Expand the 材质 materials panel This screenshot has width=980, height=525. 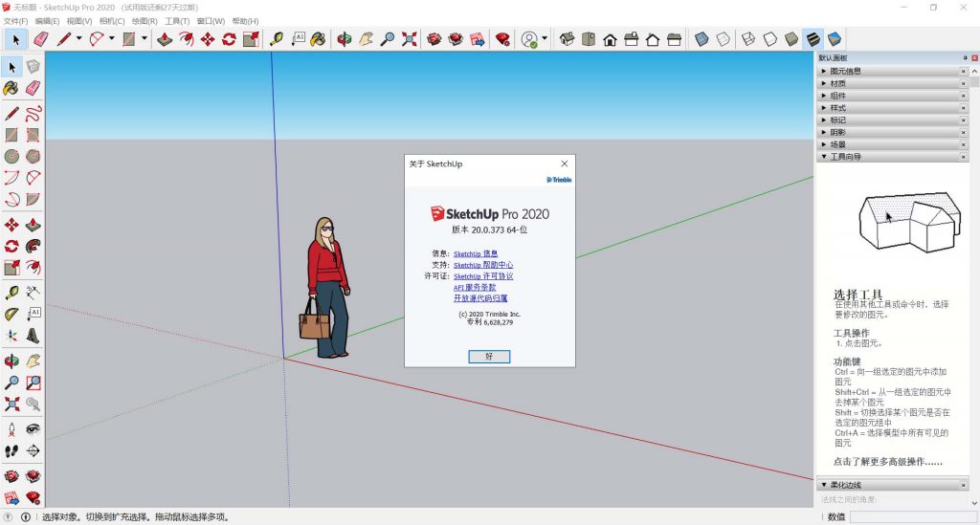pos(838,83)
